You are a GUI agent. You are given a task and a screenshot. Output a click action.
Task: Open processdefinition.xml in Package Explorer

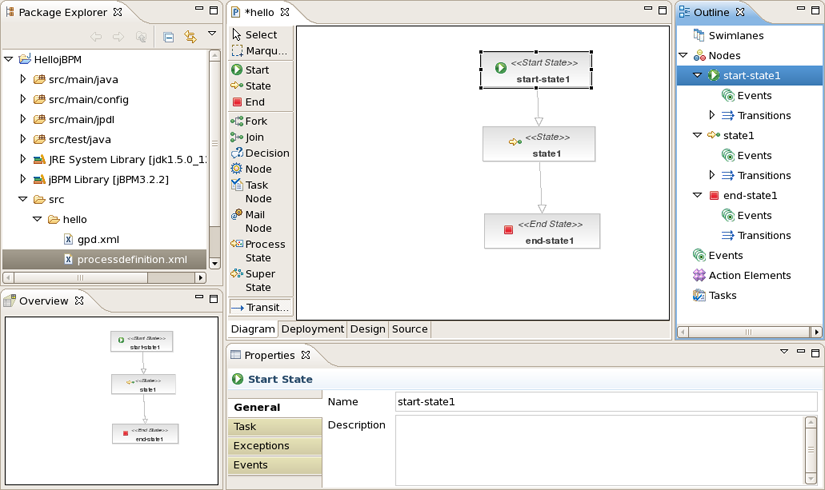pyautogui.click(x=131, y=260)
